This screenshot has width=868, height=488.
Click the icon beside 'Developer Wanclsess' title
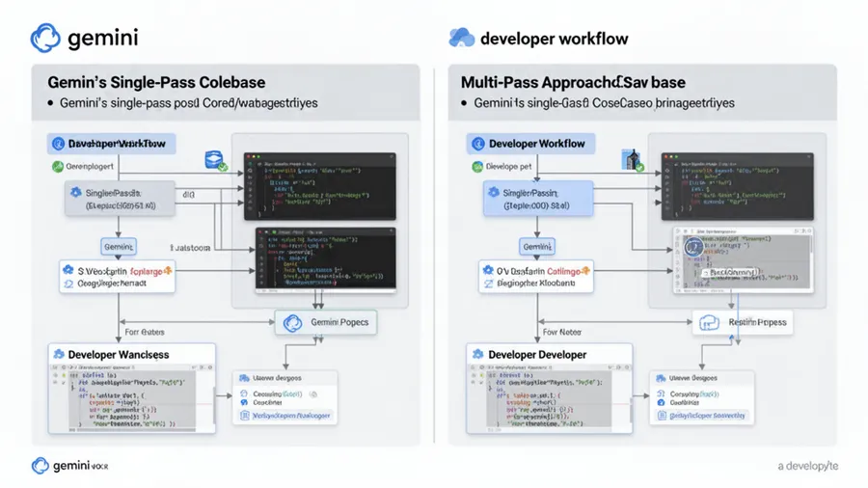(x=59, y=354)
